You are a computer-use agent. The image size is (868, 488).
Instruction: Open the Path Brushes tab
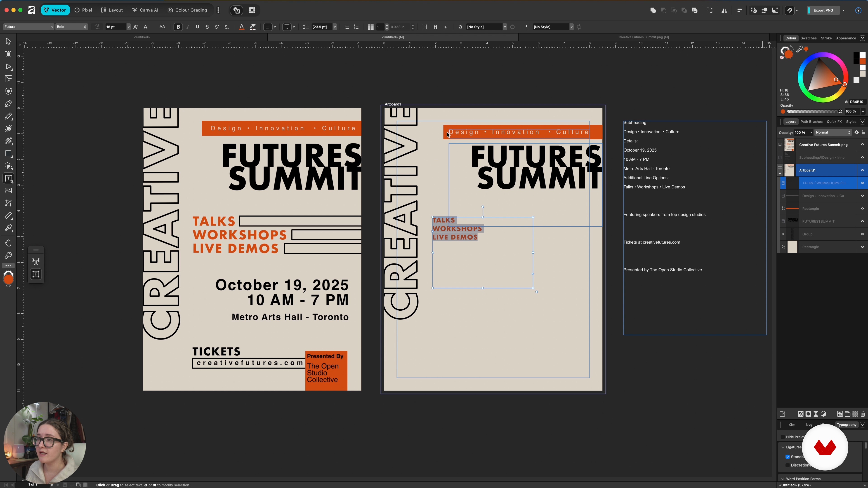pos(811,122)
